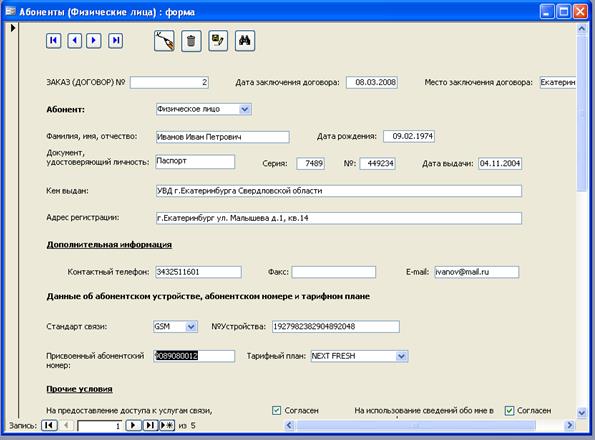
Task: Click vertical scrollbar down arrow
Action: coord(582,413)
